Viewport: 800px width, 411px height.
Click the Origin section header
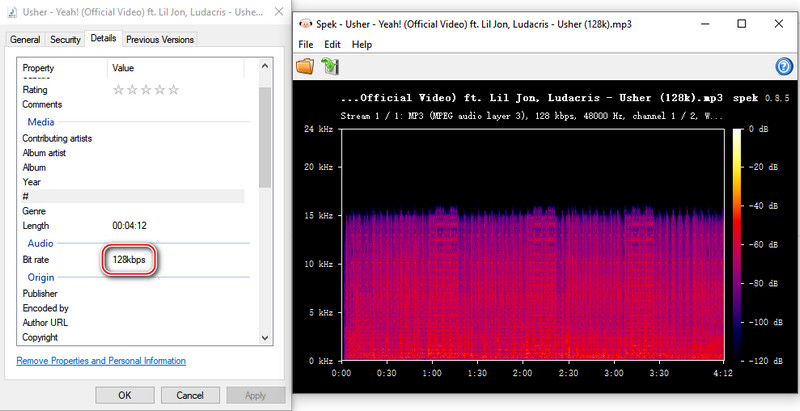pyautogui.click(x=41, y=277)
